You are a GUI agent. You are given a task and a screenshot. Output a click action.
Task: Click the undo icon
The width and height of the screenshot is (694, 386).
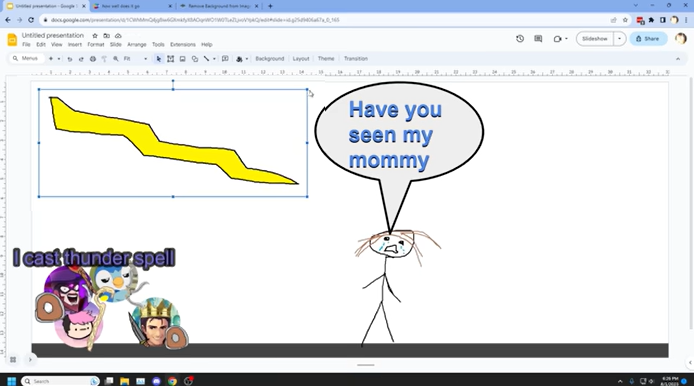(69, 58)
